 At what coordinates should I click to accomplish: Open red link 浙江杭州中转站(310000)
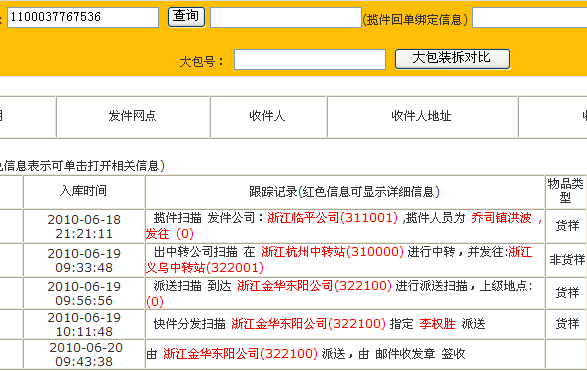[x=332, y=252]
